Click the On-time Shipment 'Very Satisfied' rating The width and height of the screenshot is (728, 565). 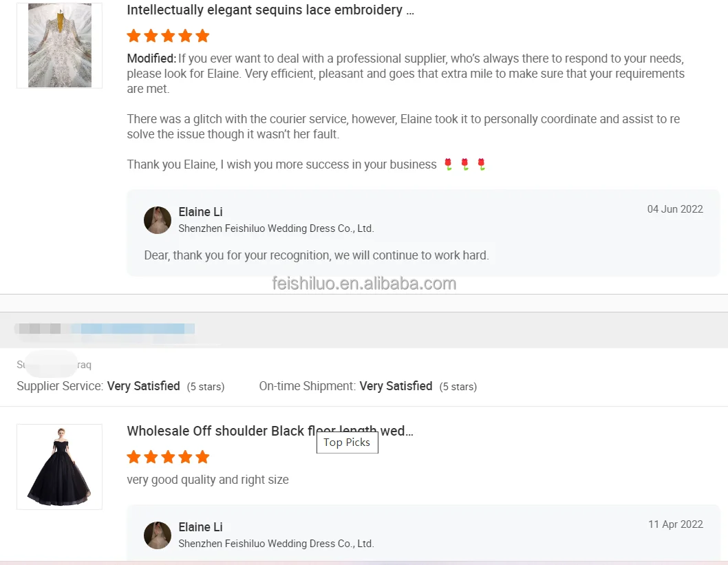pyautogui.click(x=396, y=386)
